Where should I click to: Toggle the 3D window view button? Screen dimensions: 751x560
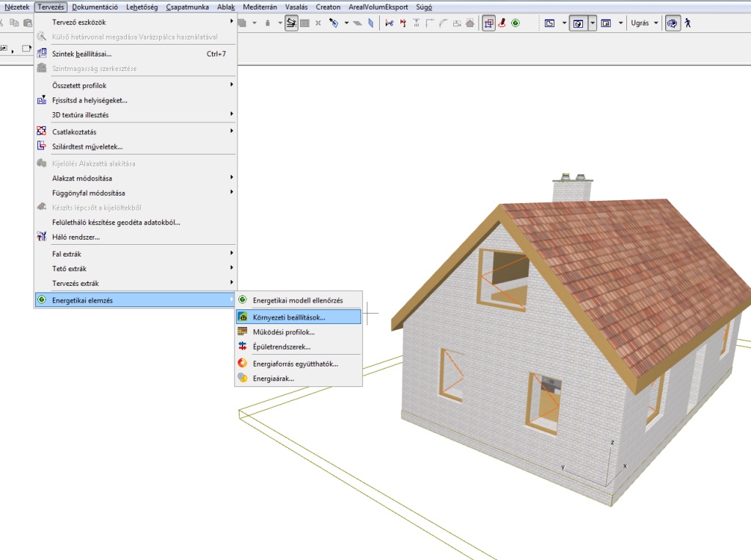[578, 23]
